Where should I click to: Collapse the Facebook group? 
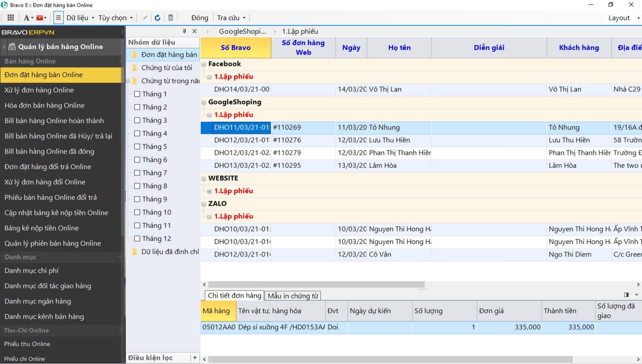(204, 64)
